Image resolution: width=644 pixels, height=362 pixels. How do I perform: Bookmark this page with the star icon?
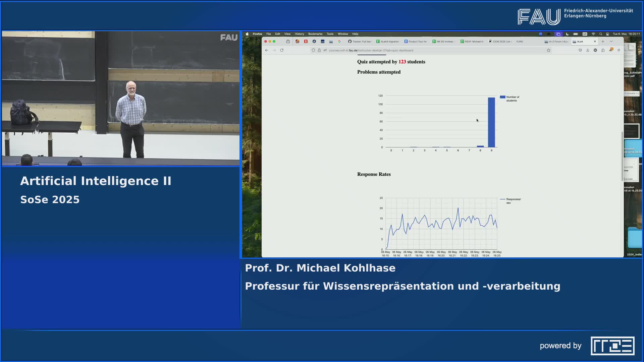coord(548,50)
